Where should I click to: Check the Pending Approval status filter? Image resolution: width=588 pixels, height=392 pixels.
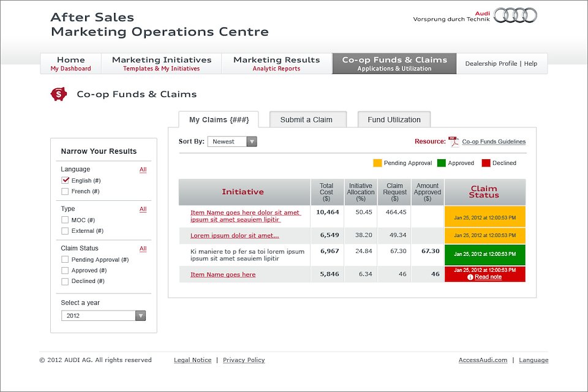[65, 260]
